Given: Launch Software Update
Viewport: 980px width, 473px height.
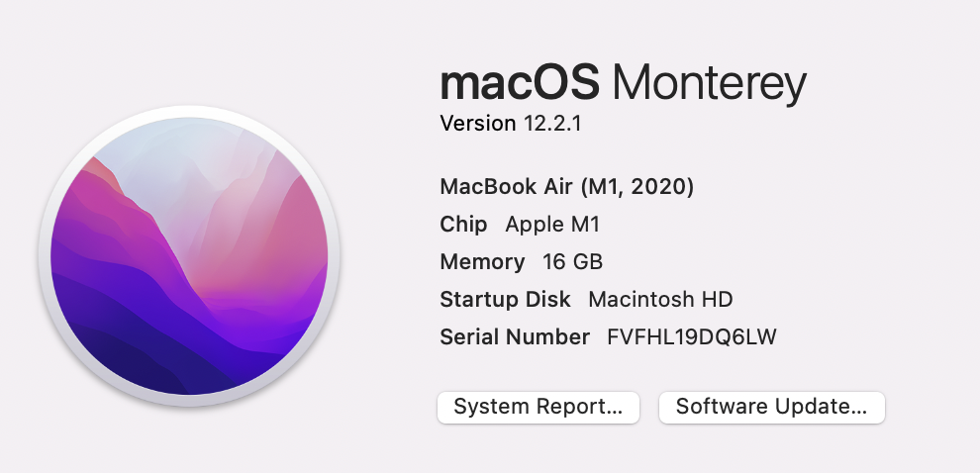Looking at the screenshot, I should (771, 407).
